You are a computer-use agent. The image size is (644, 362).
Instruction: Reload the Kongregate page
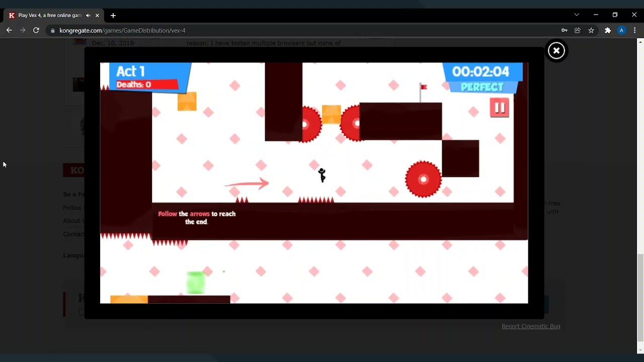tap(36, 31)
